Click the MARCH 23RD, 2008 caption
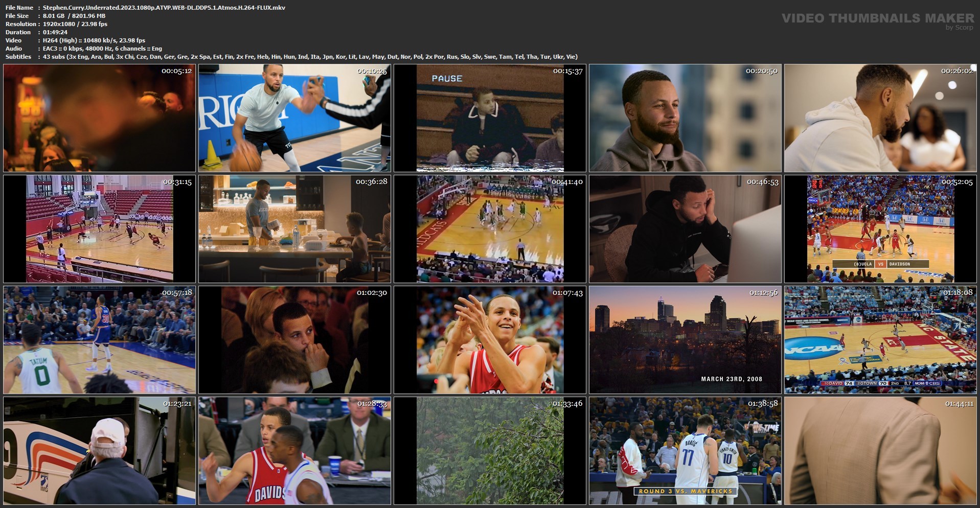 pos(732,379)
